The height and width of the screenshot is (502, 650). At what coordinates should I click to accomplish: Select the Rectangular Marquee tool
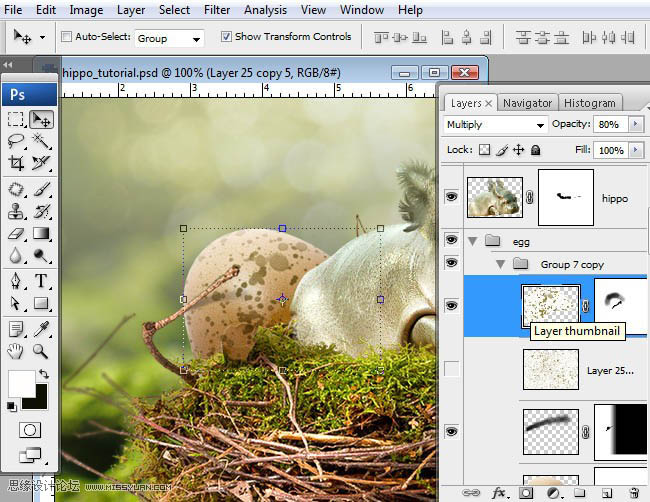(x=16, y=119)
